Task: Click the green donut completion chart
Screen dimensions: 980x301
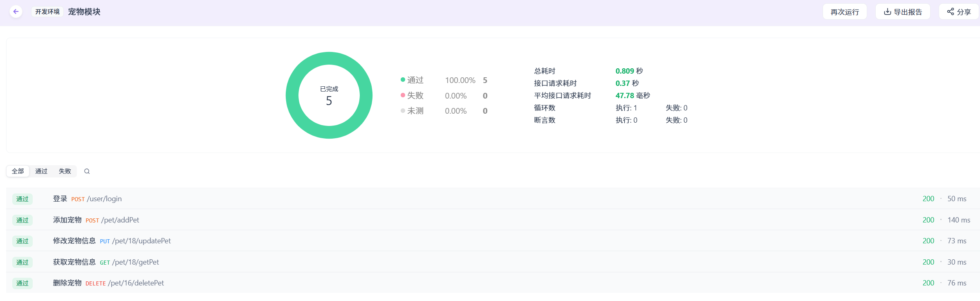Action: click(329, 58)
